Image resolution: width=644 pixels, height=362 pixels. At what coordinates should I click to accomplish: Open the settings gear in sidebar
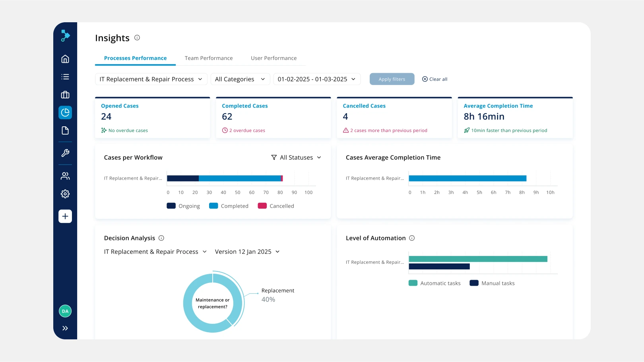coord(65,194)
